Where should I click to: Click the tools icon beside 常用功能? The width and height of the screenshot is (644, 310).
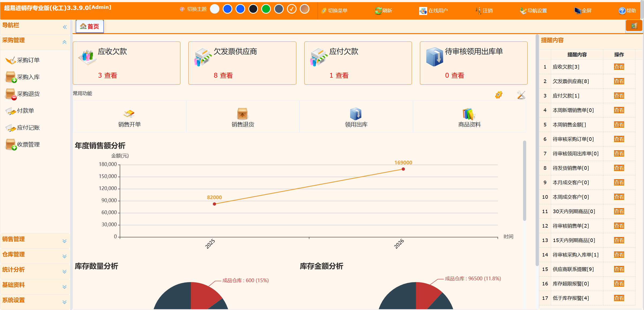click(521, 95)
